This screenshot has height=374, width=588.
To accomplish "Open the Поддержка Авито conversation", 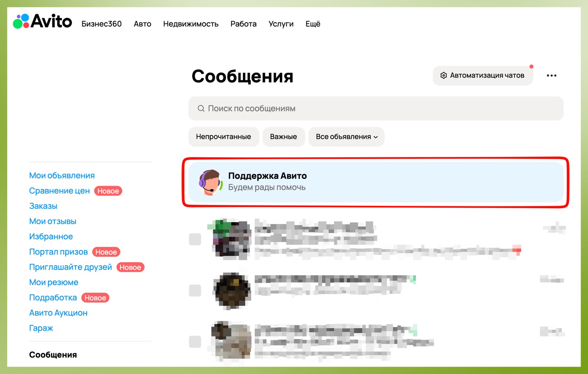I will pos(376,182).
